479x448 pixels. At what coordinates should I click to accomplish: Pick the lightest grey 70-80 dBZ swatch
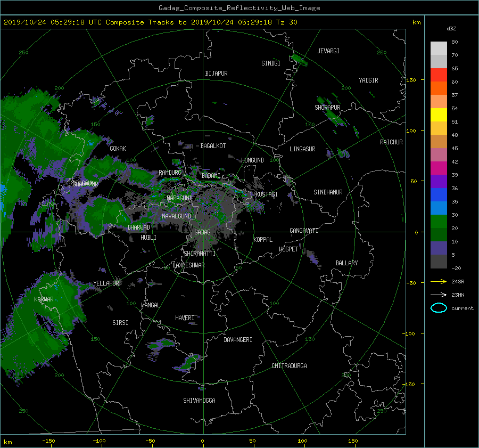point(439,48)
